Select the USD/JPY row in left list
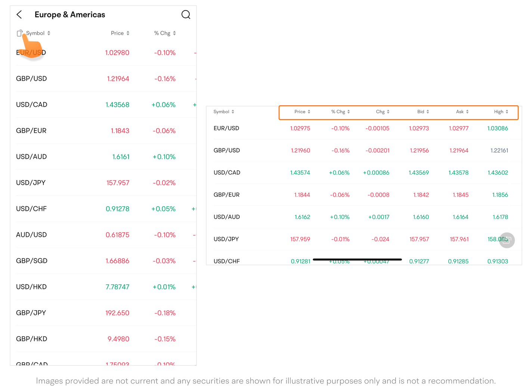532x392 pixels. 31,183
